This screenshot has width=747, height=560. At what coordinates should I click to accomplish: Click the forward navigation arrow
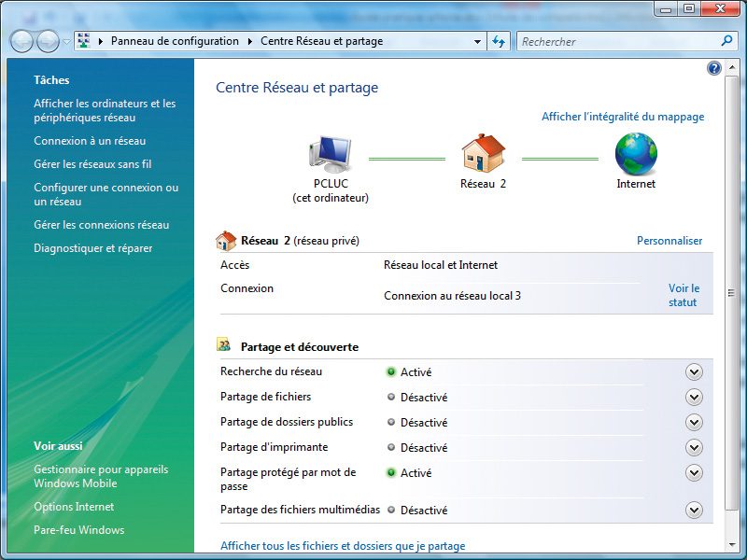(49, 41)
